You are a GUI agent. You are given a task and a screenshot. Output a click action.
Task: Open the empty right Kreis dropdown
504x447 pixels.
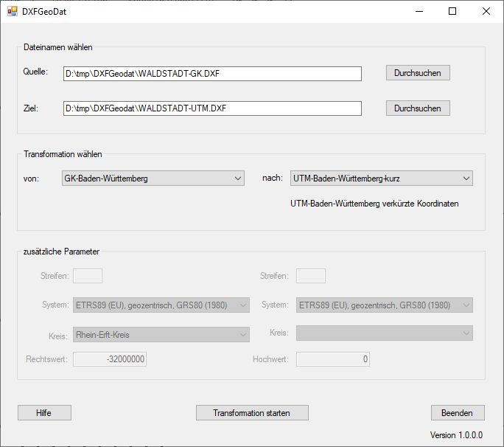tap(384, 333)
